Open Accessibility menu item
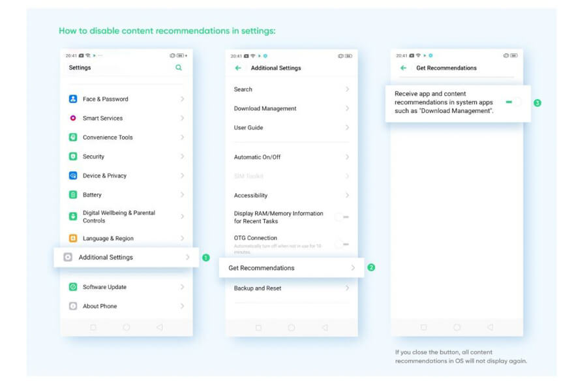587x392 pixels. (251, 196)
